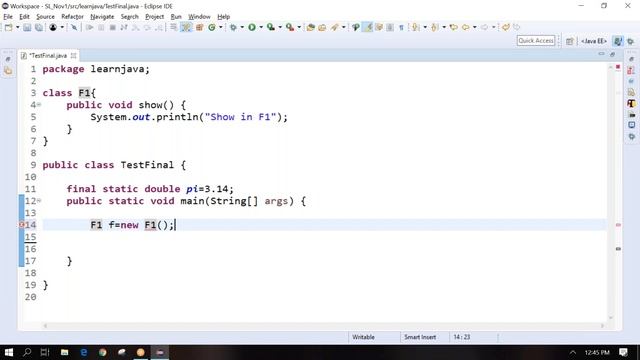
Task: Click the horizontal scrollbar of editor
Action: 323,326
